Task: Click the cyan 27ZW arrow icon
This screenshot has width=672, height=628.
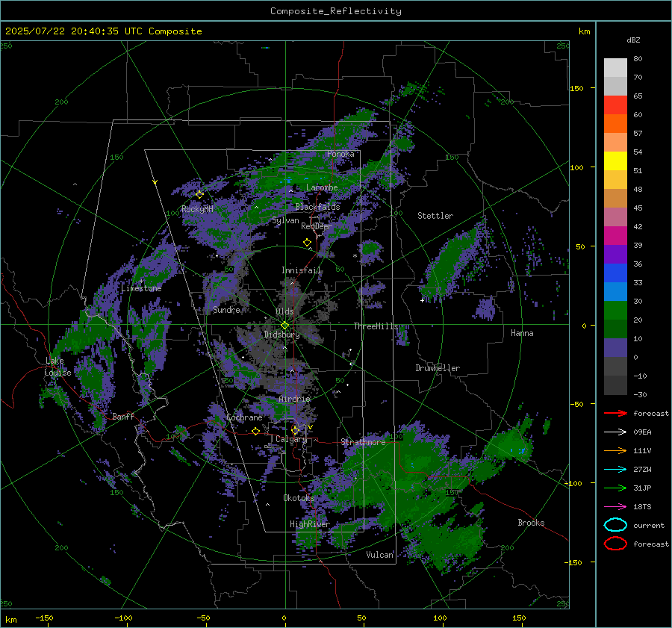Action: [615, 470]
